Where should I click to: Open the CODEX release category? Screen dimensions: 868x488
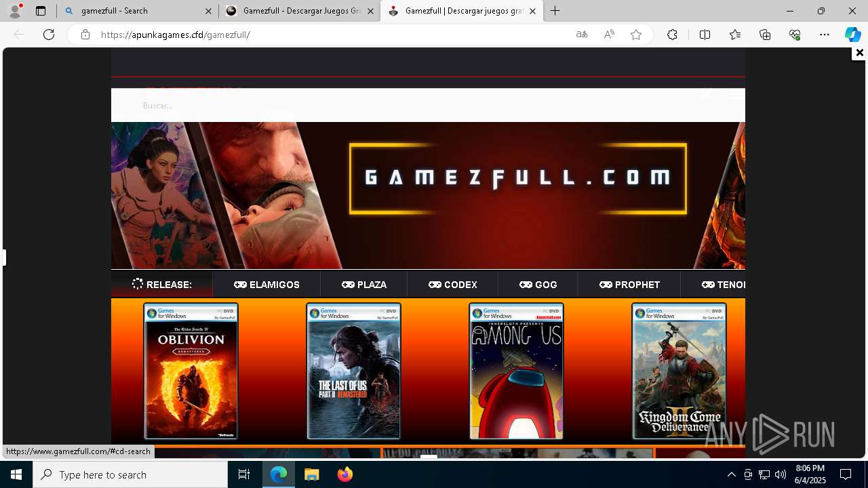pos(453,285)
